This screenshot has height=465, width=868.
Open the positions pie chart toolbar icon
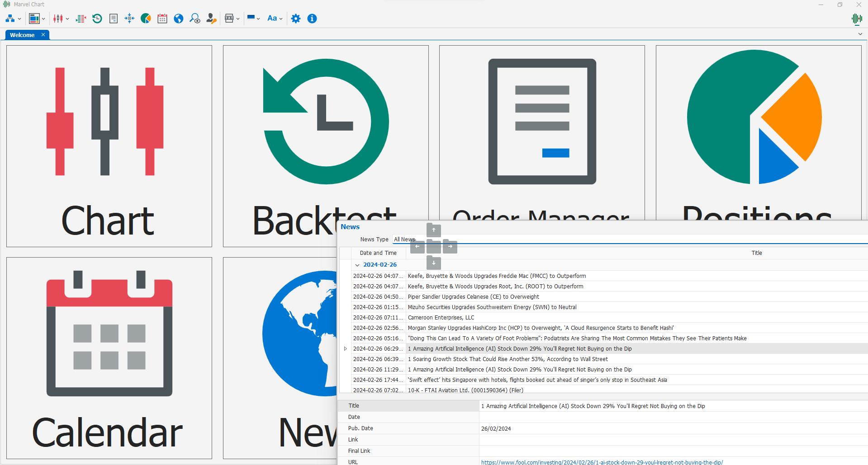pyautogui.click(x=146, y=19)
